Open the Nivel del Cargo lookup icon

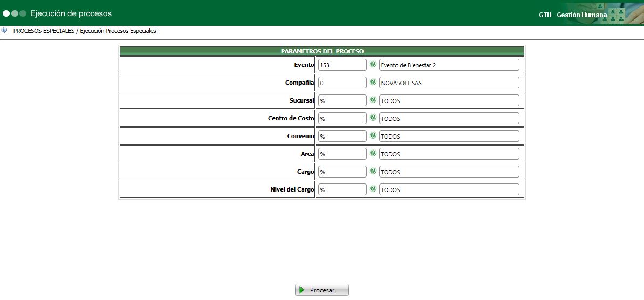click(373, 189)
